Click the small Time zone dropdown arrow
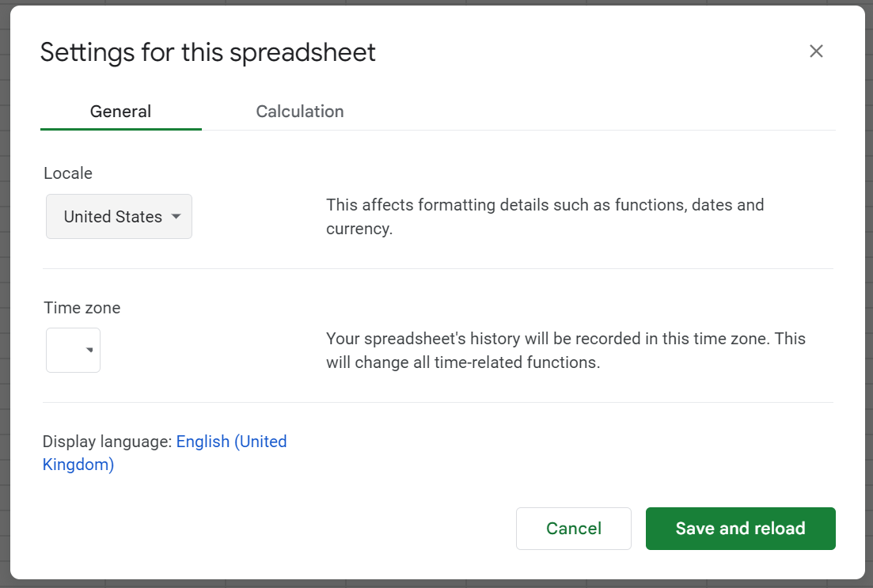The width and height of the screenshot is (873, 588). point(89,350)
